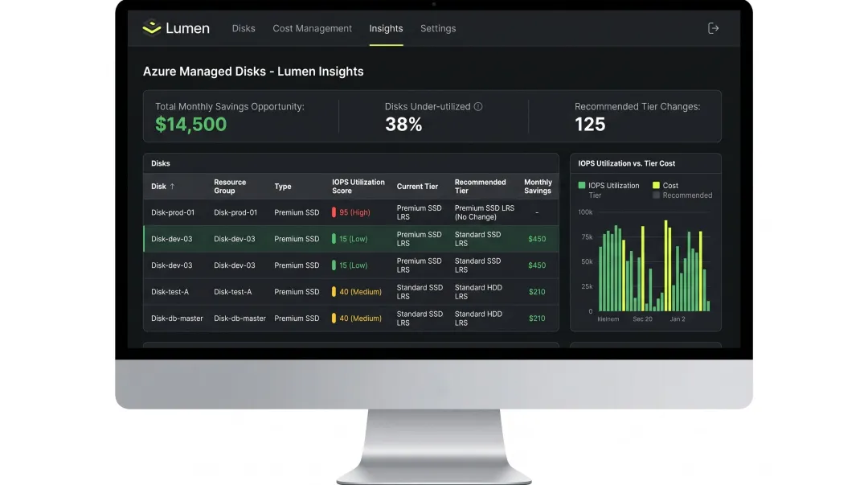Click Standard SSD LRS current tier, Disk-test-A row

(420, 291)
